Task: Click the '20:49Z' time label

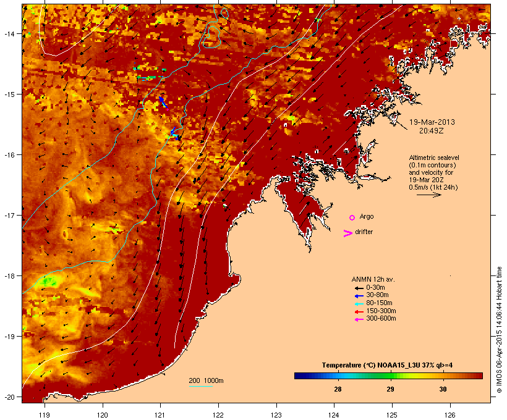Action: pyautogui.click(x=432, y=131)
